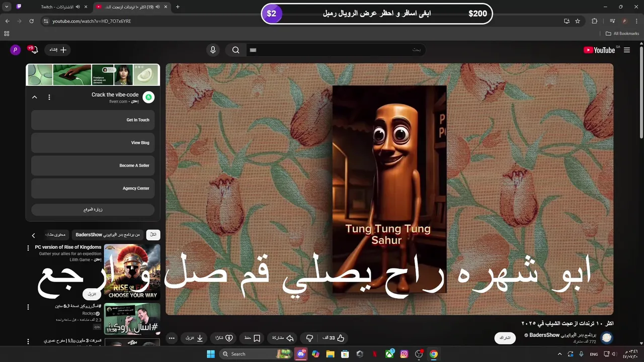
Task: Select the 'All' filter chip
Action: click(153, 235)
